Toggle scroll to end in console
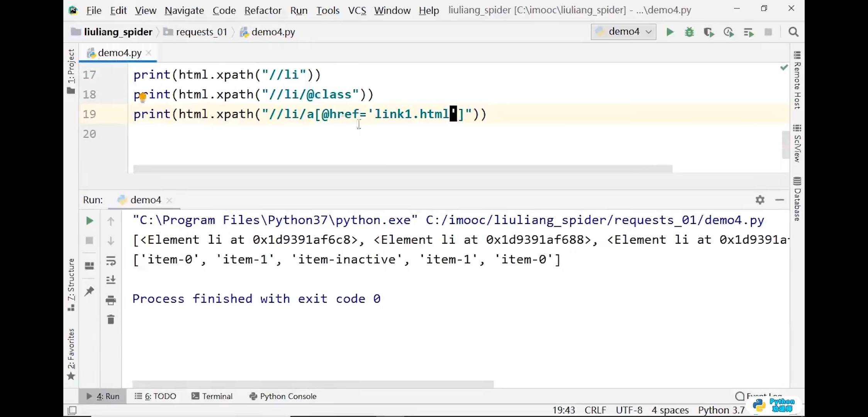 (x=111, y=280)
